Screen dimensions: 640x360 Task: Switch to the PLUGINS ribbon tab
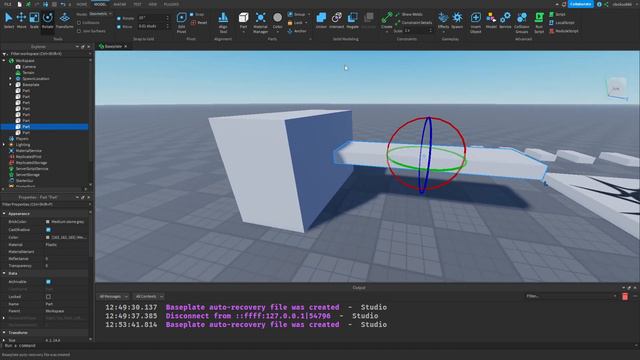171,4
